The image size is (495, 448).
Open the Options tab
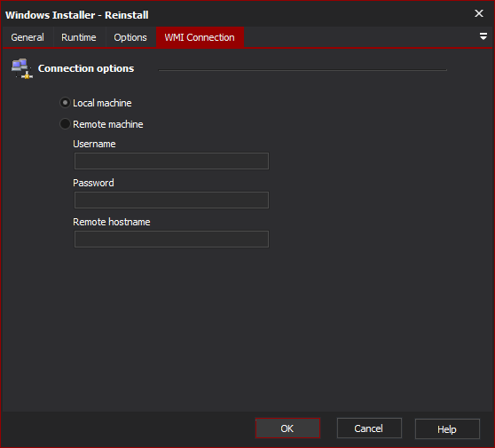(x=130, y=37)
